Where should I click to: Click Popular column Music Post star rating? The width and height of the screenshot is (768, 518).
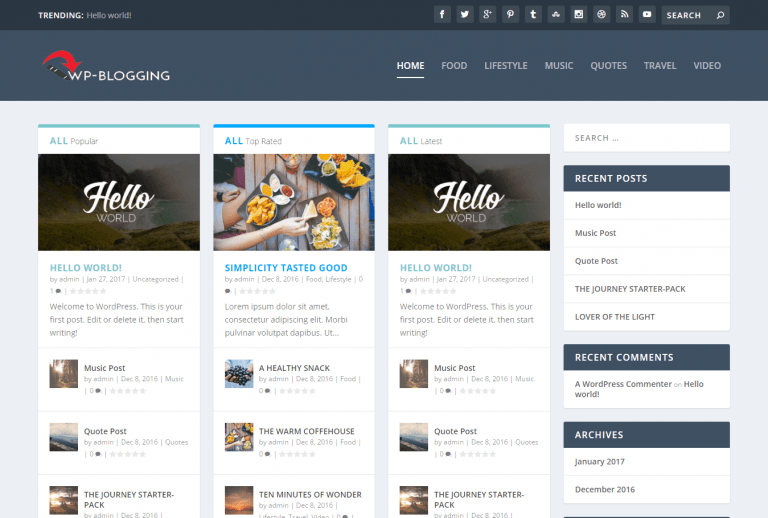128,391
